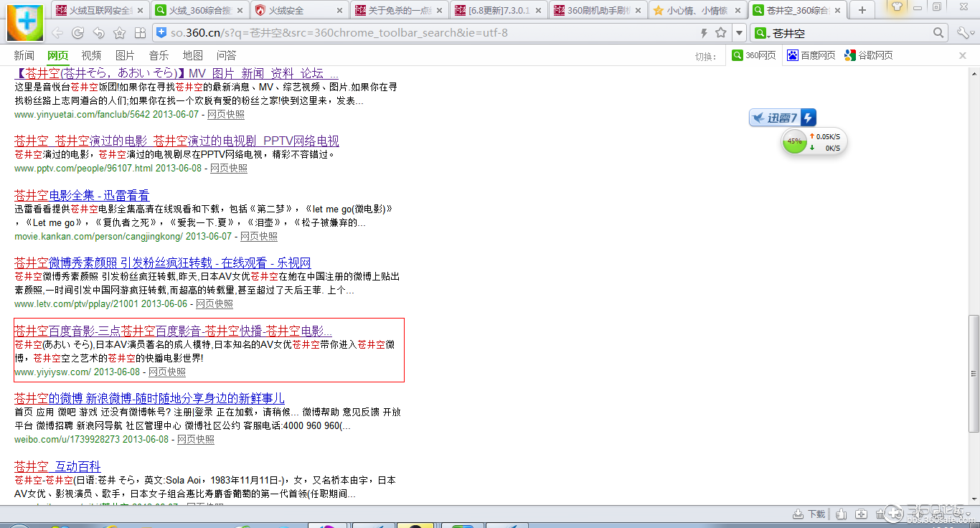
Task: Open the skin changer shirt icon
Action: [897, 6]
